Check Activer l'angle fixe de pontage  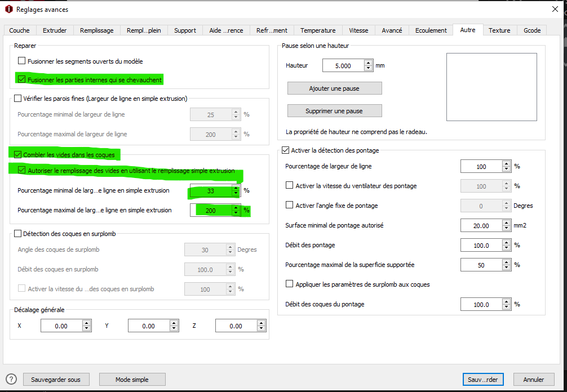pos(289,205)
